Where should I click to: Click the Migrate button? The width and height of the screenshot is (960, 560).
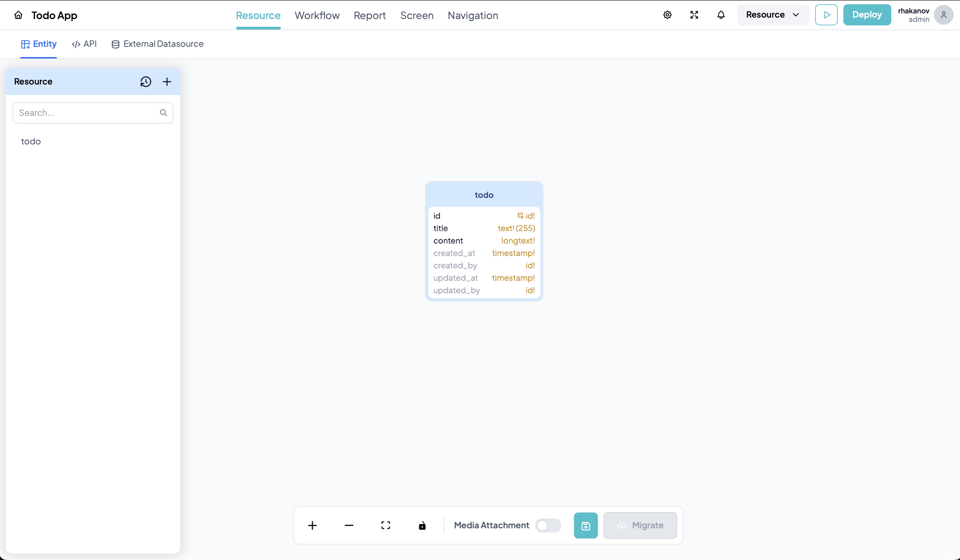pos(640,525)
